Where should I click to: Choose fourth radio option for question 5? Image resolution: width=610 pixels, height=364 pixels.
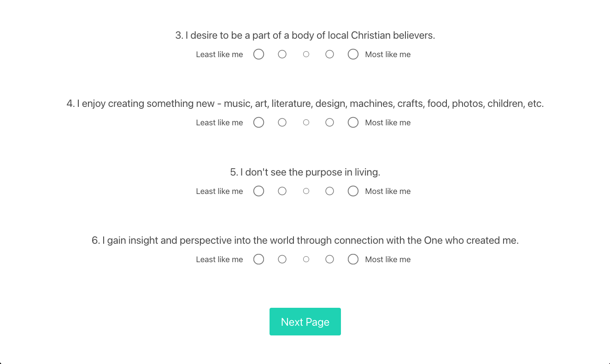coord(329,191)
